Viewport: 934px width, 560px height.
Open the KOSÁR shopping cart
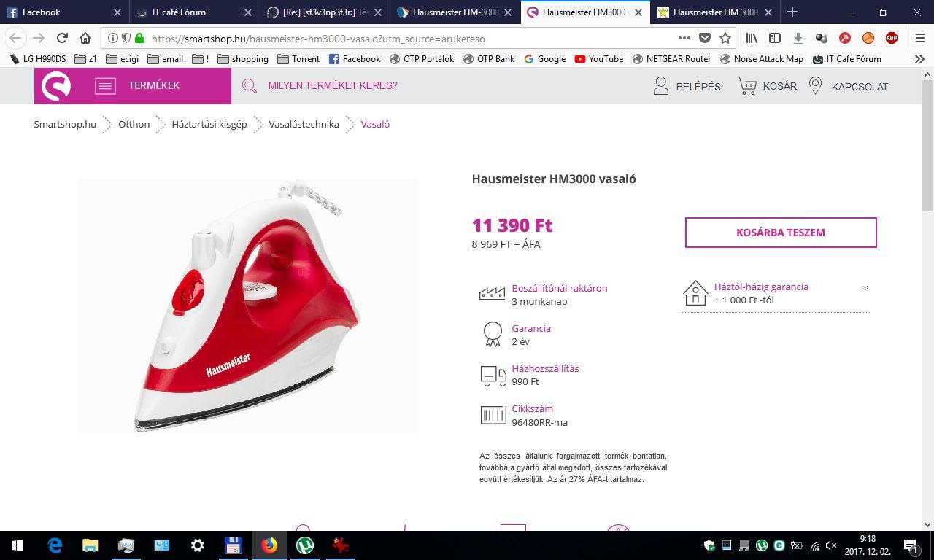[767, 86]
